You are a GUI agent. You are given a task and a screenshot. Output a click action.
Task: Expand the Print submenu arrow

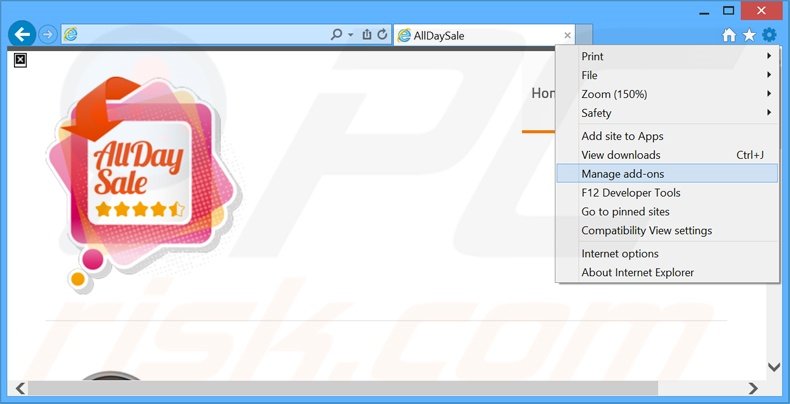click(769, 56)
